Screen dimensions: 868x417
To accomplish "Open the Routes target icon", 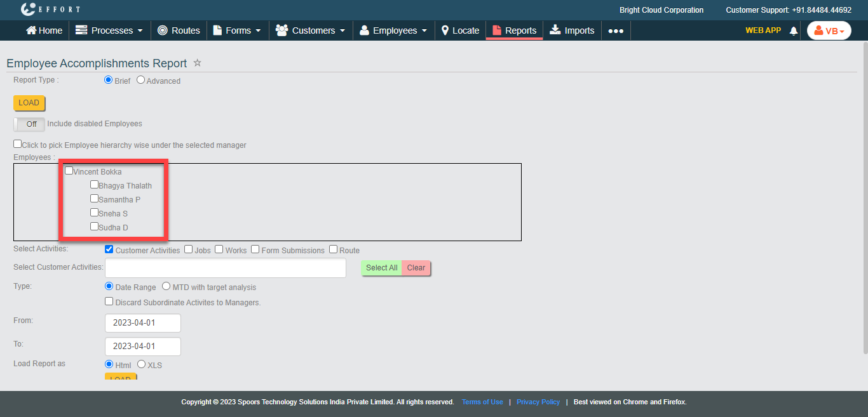I will tap(163, 30).
